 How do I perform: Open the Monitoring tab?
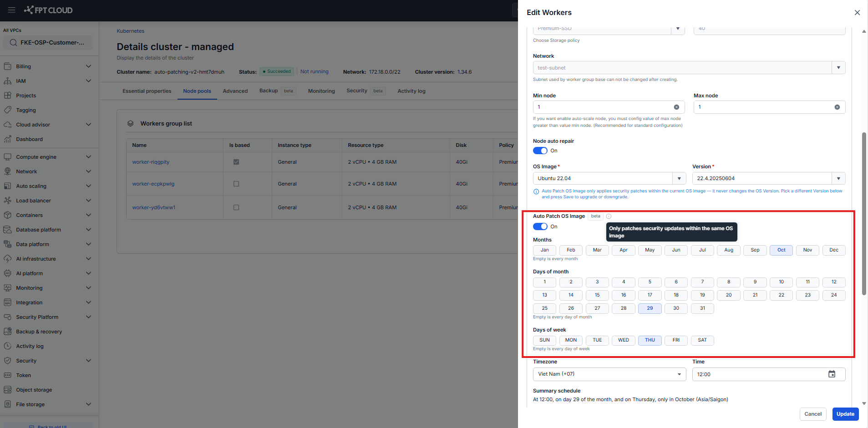[321, 91]
